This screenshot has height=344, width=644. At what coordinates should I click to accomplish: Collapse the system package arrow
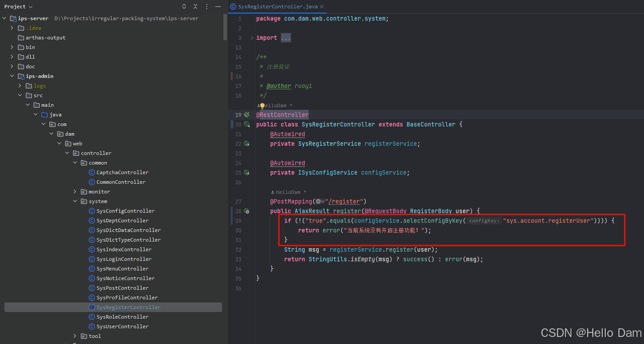tap(75, 201)
